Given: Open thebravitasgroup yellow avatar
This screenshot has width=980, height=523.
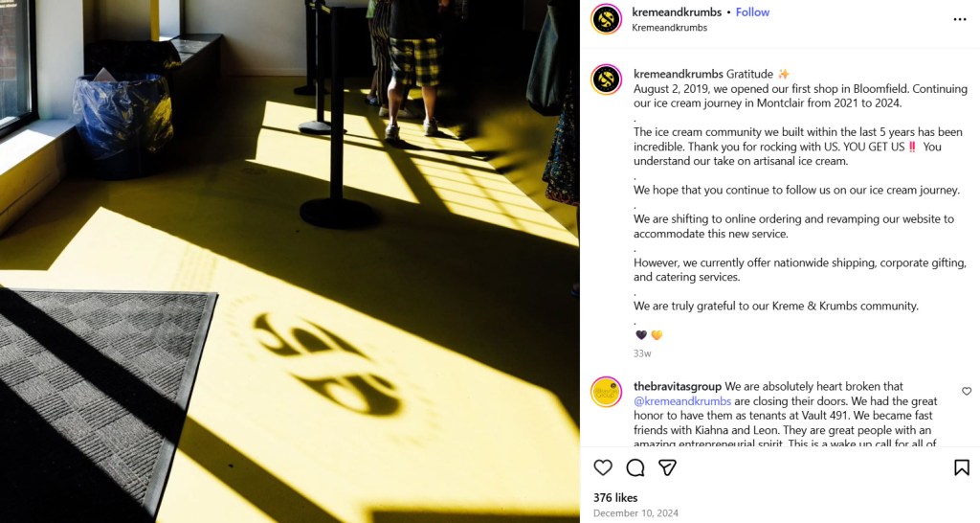Looking at the screenshot, I should click(x=606, y=392).
